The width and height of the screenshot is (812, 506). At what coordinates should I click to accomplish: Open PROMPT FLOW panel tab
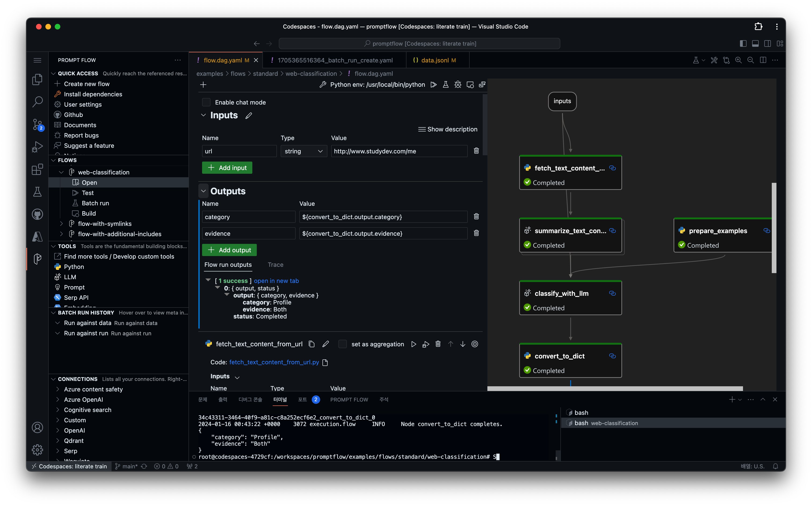pos(349,400)
